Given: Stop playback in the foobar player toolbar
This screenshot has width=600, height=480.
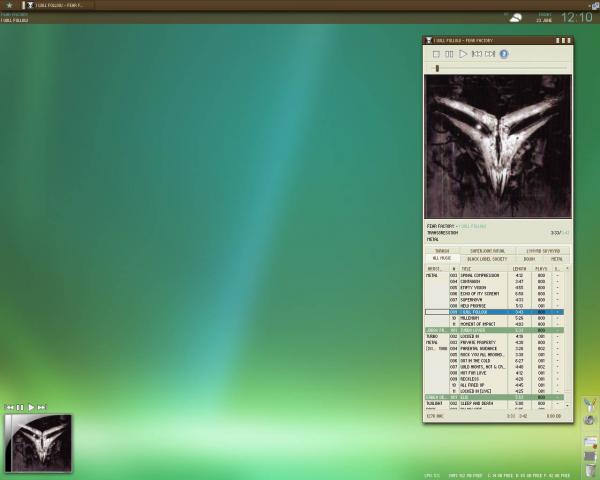Looking at the screenshot, I should point(436,54).
